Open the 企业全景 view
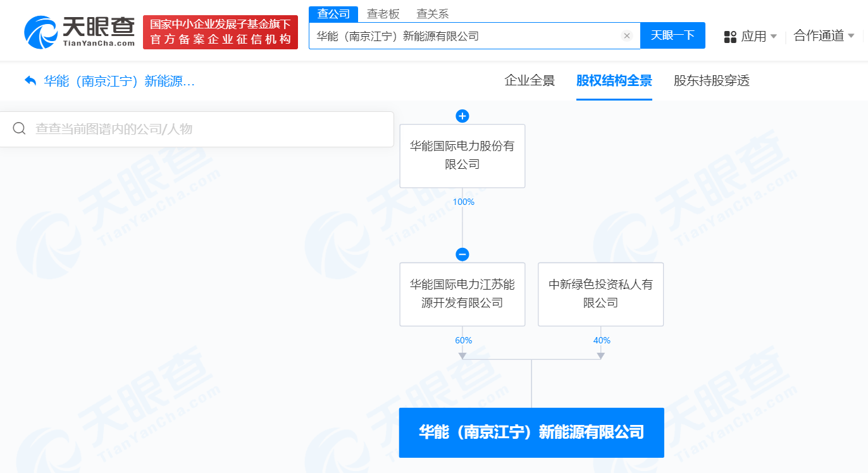Image resolution: width=868 pixels, height=473 pixels. click(530, 81)
